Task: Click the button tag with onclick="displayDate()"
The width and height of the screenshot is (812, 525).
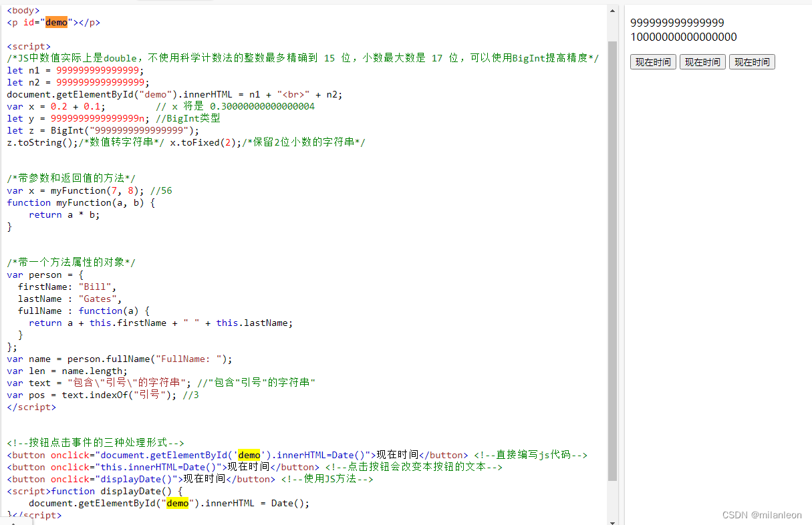Action: coord(141,479)
